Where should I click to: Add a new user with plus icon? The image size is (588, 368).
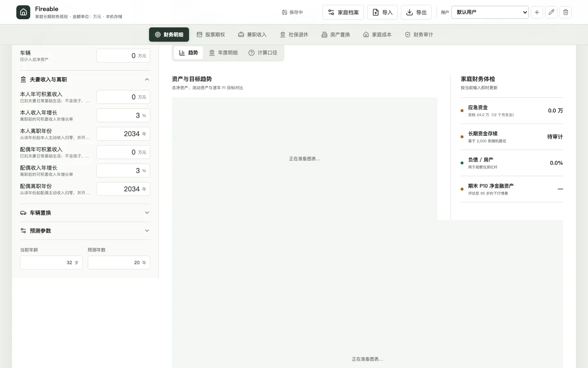pyautogui.click(x=537, y=12)
